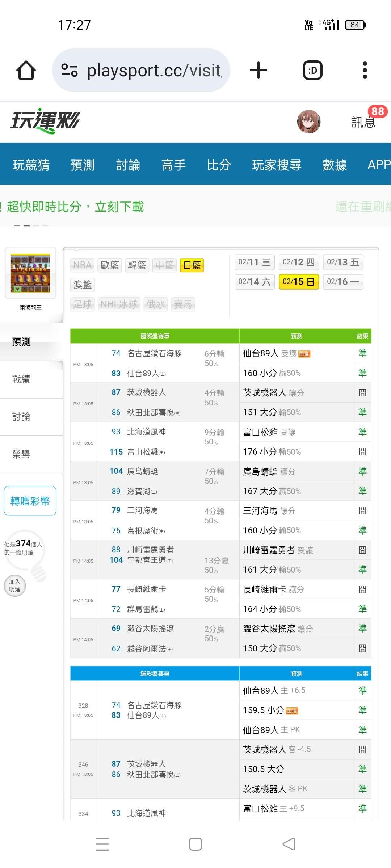Viewport: 391px width, 868px height.
Task: Open the 比分 navigation menu item
Action: [x=219, y=165]
